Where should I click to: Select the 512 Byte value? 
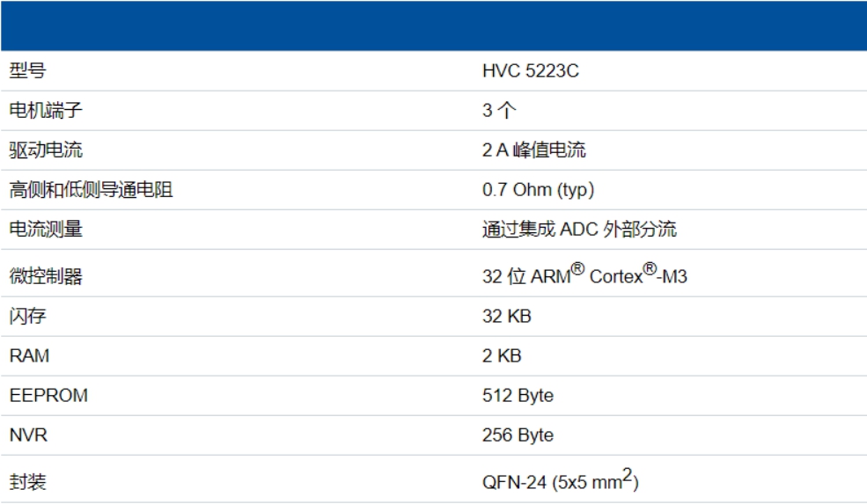click(518, 396)
